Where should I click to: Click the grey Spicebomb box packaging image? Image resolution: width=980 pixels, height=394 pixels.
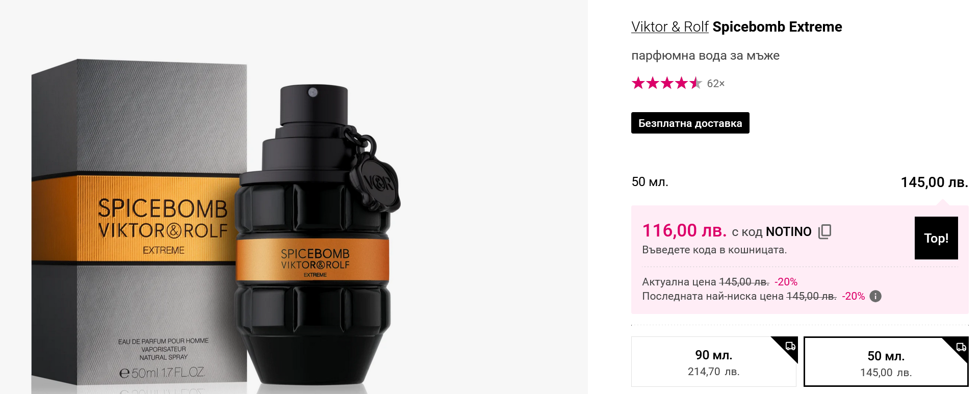pos(138,224)
